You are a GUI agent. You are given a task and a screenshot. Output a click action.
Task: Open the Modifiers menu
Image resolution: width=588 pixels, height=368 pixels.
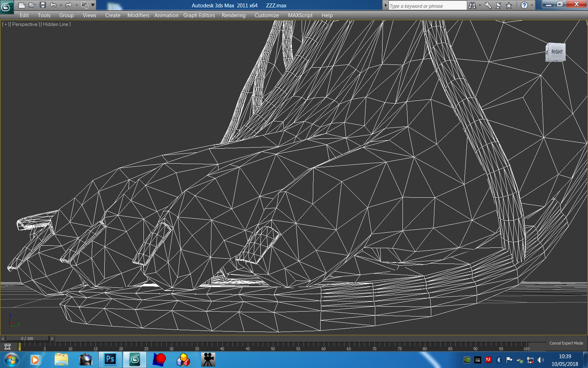(x=138, y=15)
